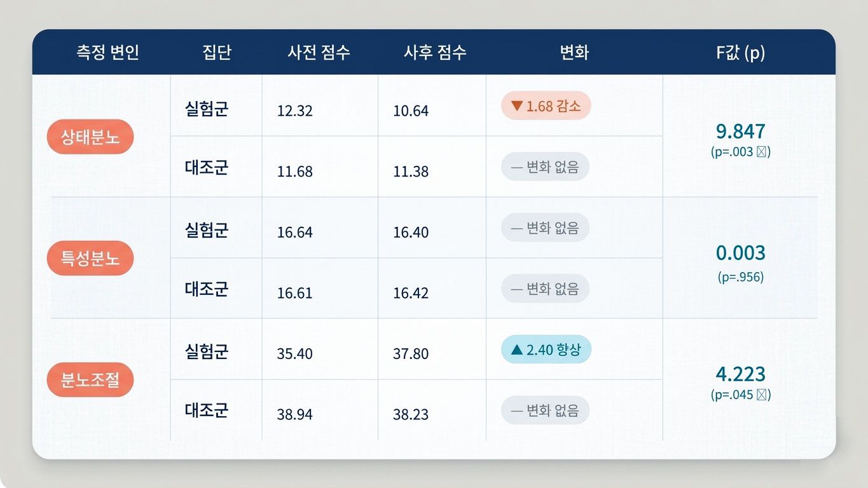Click the 측정 변인 column header
The image size is (868, 488).
click(x=107, y=52)
